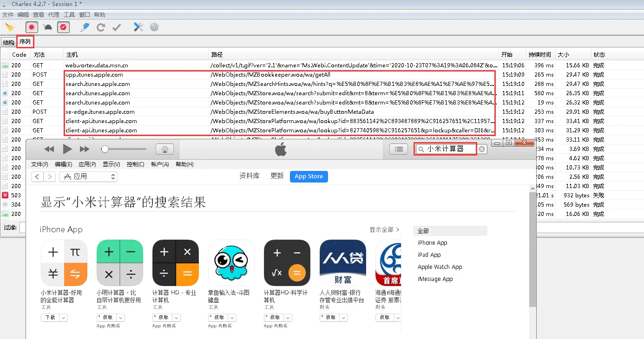The width and height of the screenshot is (644, 339).
Task: Click the repeat request circular arrow icon
Action: pyautogui.click(x=100, y=27)
